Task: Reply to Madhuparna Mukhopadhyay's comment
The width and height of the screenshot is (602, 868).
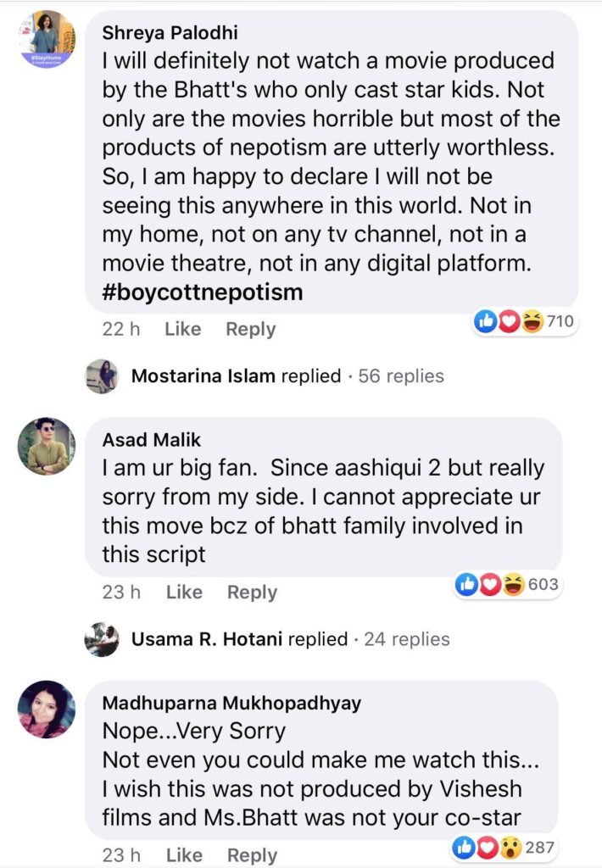Action: click(252, 854)
